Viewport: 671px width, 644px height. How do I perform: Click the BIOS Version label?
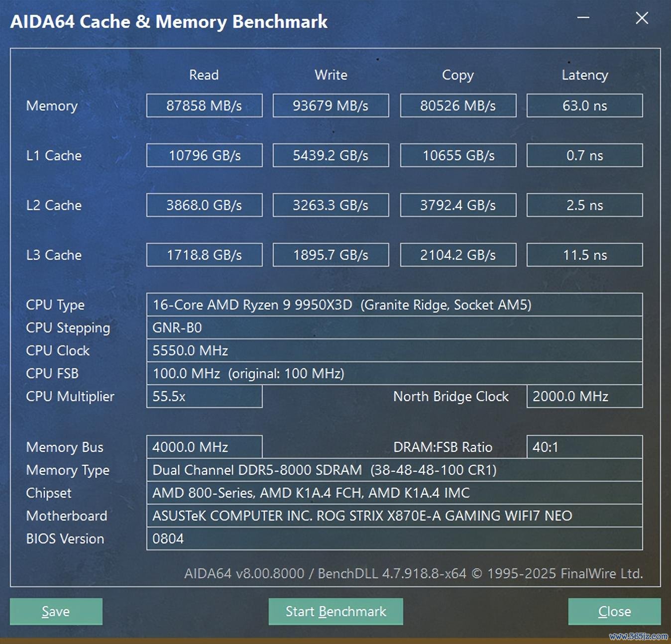(65, 538)
